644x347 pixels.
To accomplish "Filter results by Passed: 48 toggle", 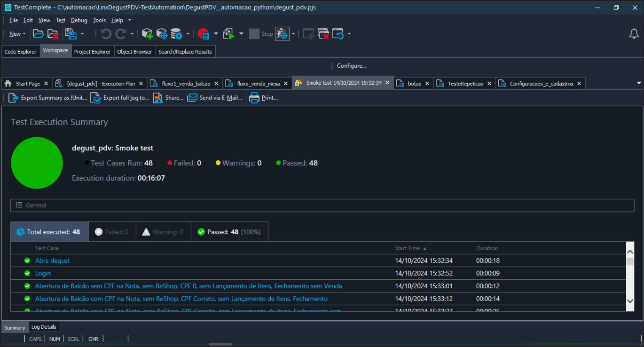I will click(229, 232).
